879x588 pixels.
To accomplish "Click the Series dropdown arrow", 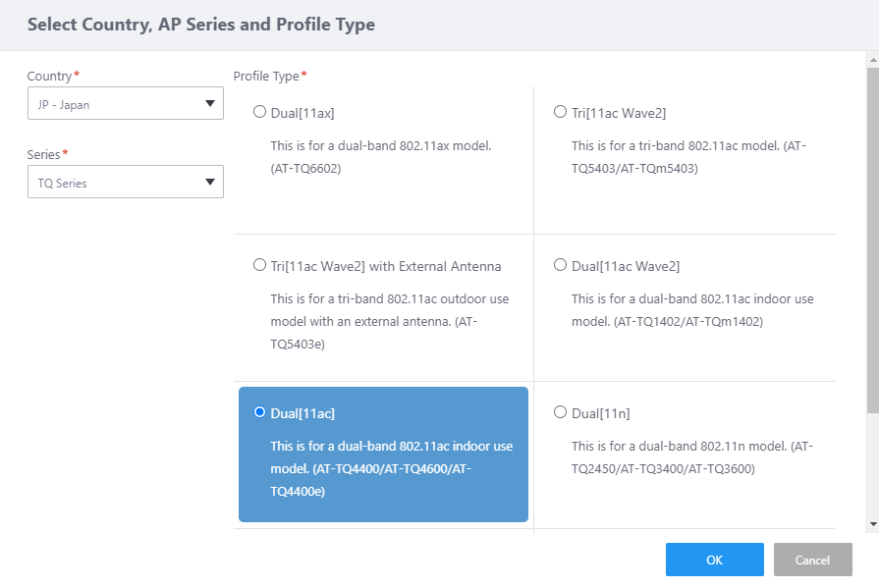I will 209,183.
